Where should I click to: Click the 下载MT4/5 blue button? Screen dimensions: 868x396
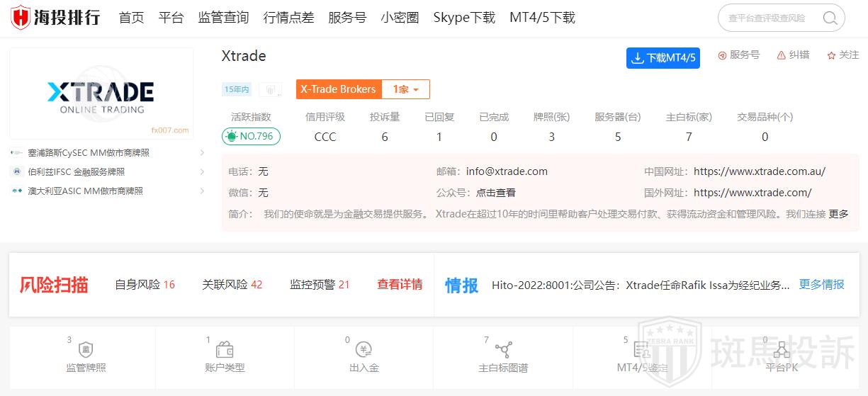point(663,58)
